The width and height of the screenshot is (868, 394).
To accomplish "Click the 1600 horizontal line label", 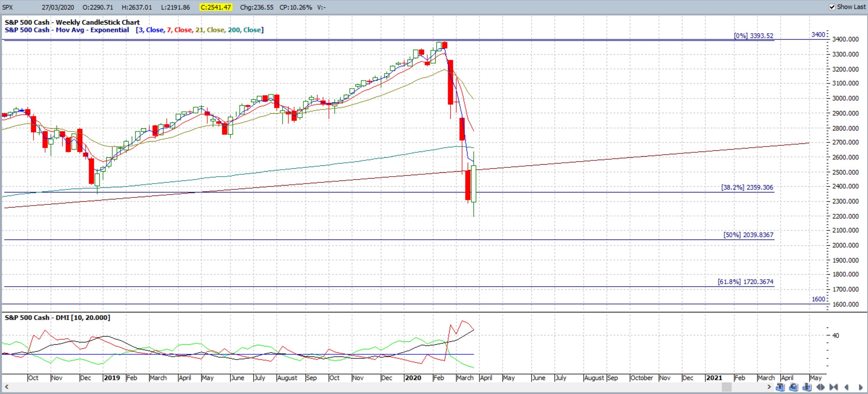I will [818, 299].
